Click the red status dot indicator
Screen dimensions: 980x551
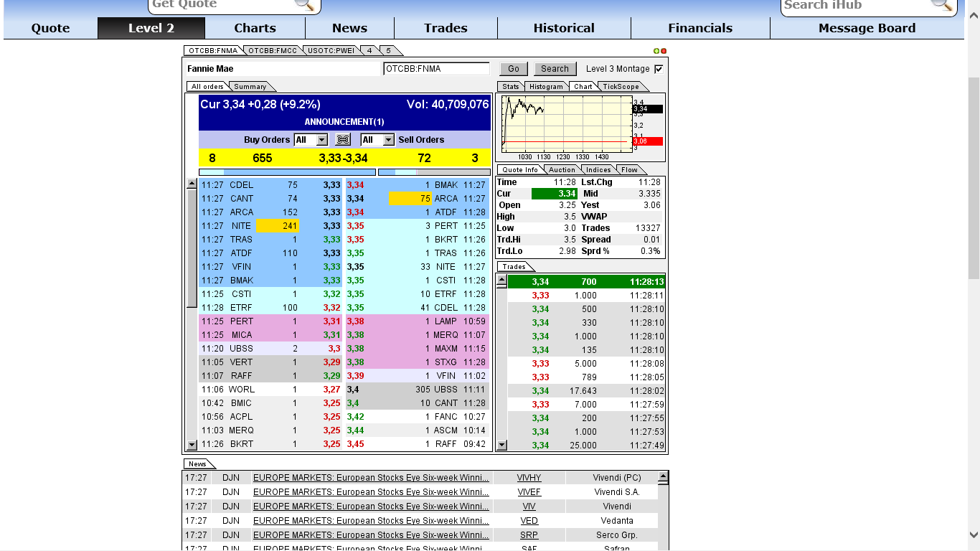pos(664,50)
